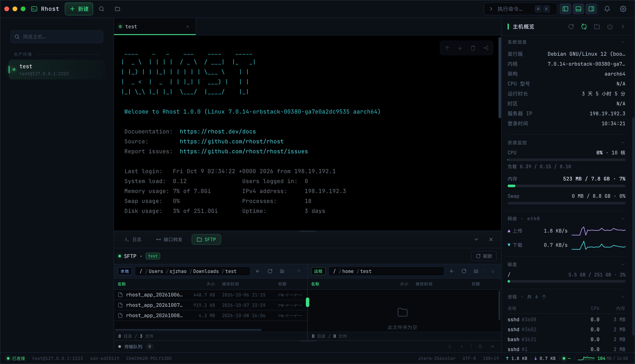Viewport: 635px width, 364px height.
Task: Select the SFTP tab
Action: tap(206, 239)
